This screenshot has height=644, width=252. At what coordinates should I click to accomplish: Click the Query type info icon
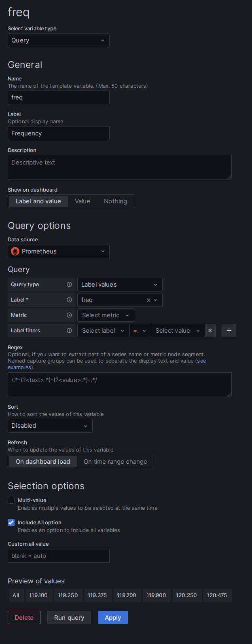(69, 285)
